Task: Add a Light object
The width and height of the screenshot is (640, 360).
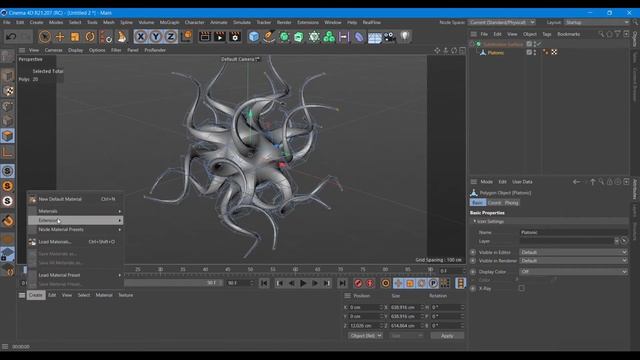Action: (405, 37)
